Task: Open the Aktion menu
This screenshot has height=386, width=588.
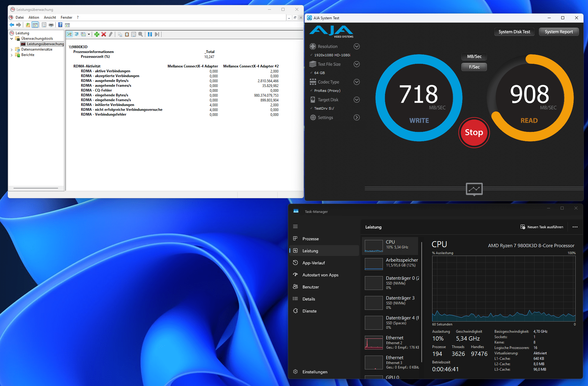Action: pyautogui.click(x=34, y=17)
